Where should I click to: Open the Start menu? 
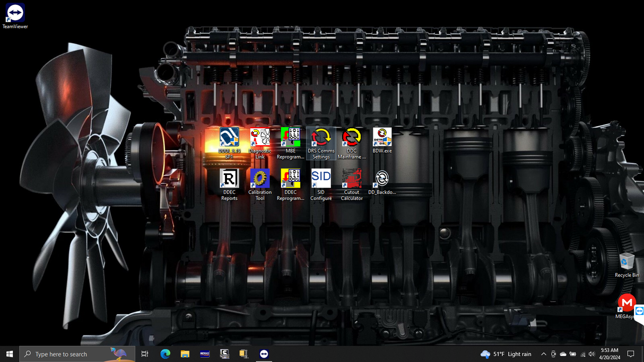click(x=10, y=354)
